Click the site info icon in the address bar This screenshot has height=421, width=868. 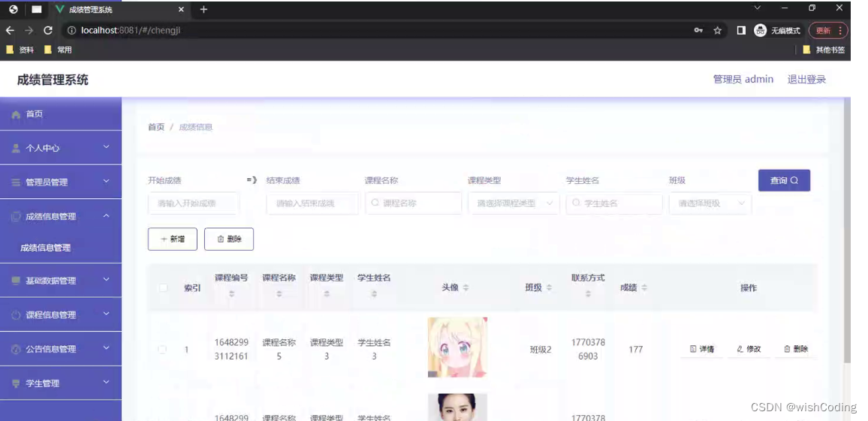click(71, 31)
